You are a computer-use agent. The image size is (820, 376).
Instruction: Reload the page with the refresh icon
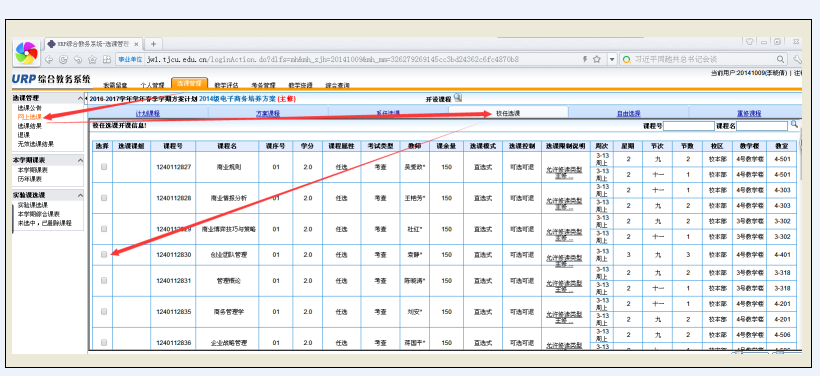pyautogui.click(x=63, y=60)
